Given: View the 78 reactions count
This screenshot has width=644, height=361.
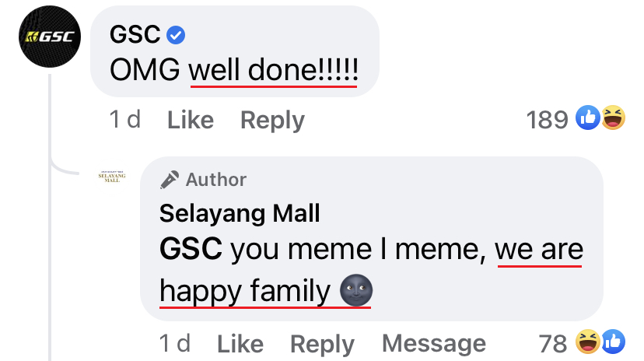Looking at the screenshot, I should (x=553, y=343).
